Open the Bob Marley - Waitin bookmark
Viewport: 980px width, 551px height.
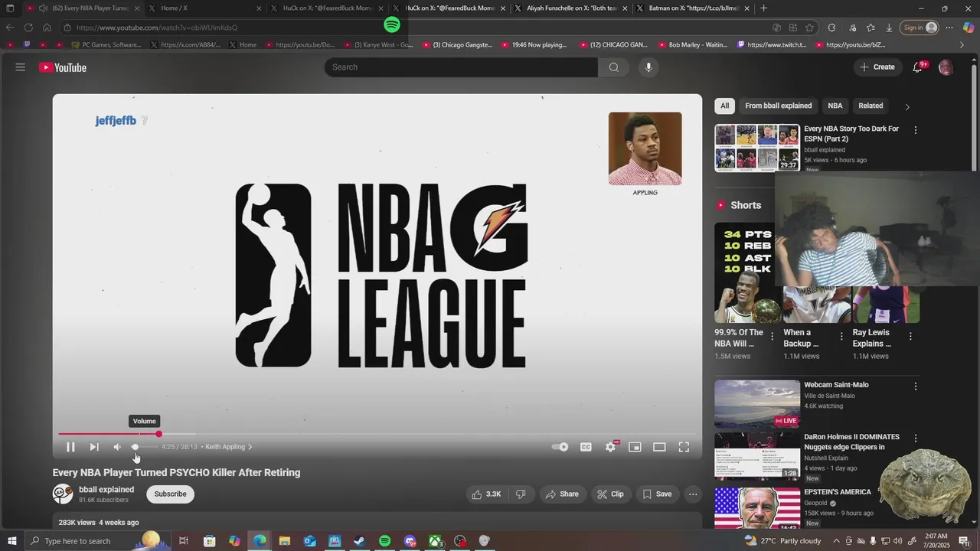tap(692, 45)
